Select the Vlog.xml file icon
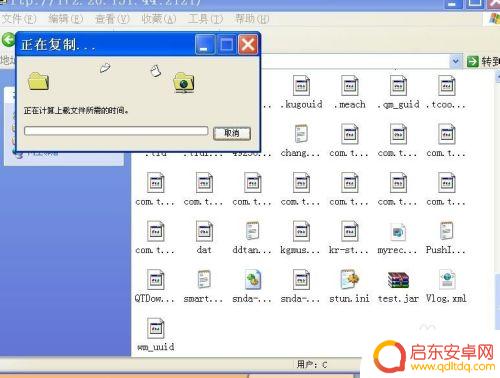500x378 pixels. 446,279
